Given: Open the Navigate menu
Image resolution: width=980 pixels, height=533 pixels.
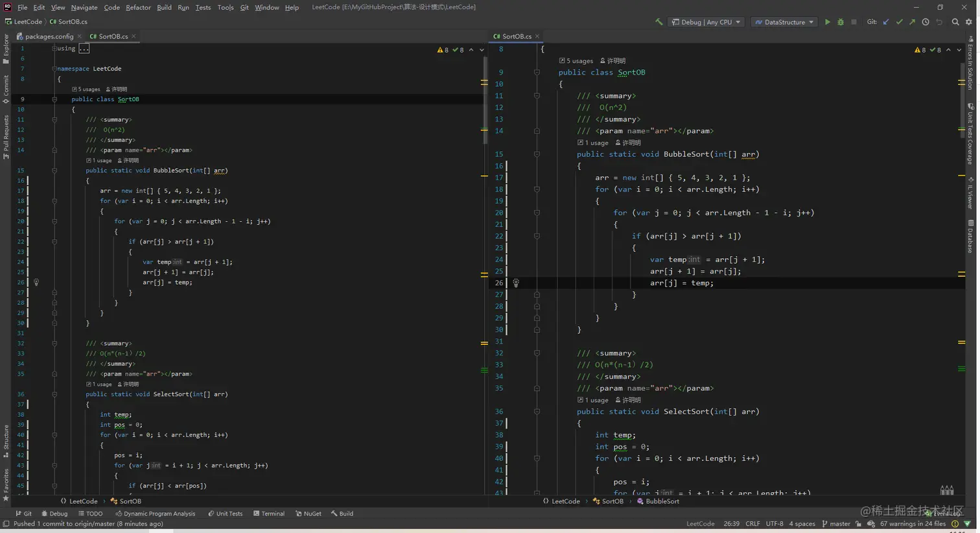Looking at the screenshot, I should pyautogui.click(x=84, y=7).
